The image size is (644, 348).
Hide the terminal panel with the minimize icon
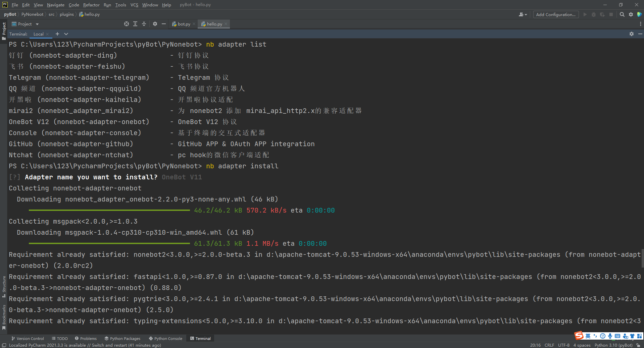[x=640, y=34]
